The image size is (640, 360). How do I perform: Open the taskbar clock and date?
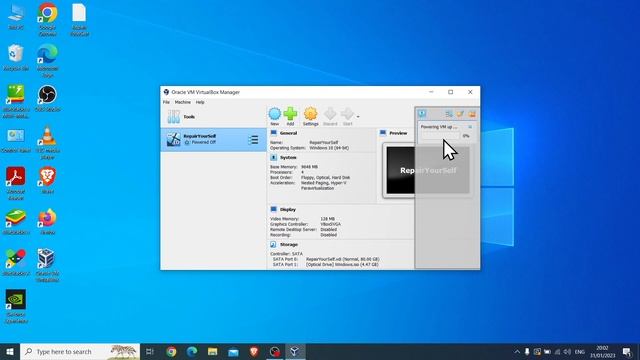point(602,351)
